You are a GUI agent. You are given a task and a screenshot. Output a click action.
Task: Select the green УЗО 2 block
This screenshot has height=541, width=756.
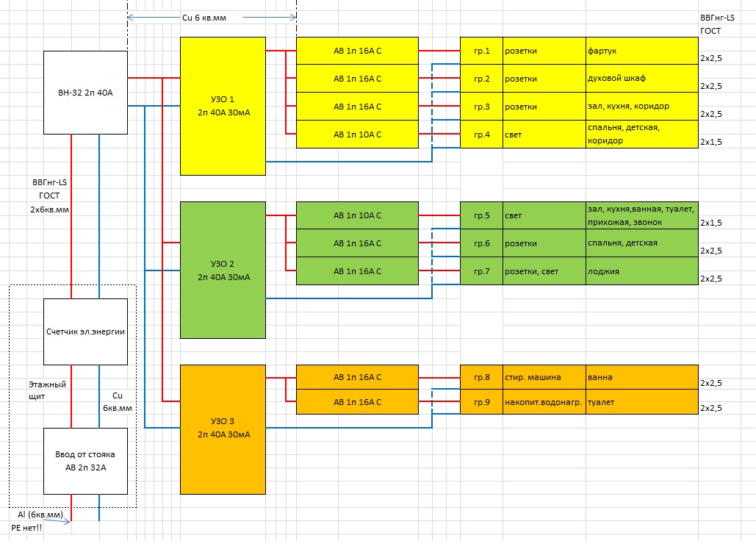coord(223,270)
